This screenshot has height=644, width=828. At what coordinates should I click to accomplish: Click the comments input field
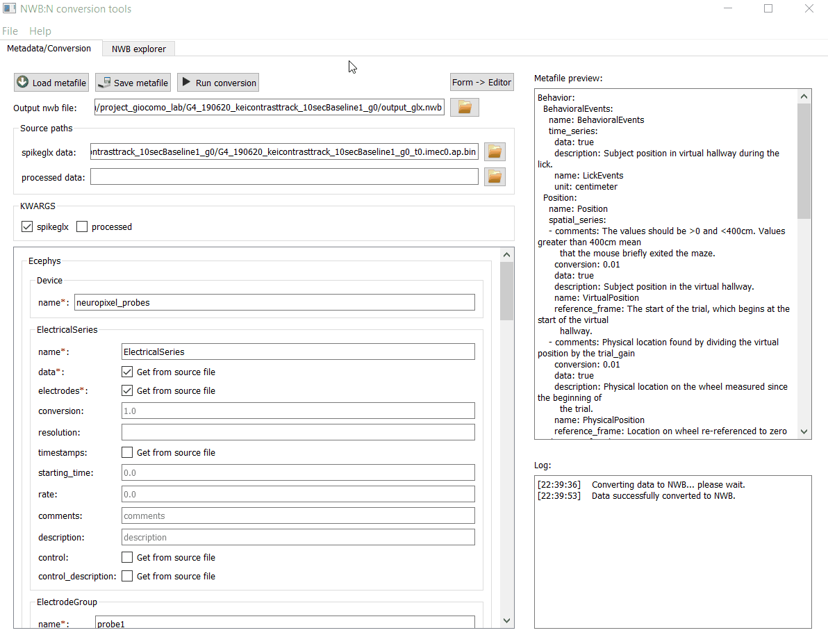[x=299, y=515]
